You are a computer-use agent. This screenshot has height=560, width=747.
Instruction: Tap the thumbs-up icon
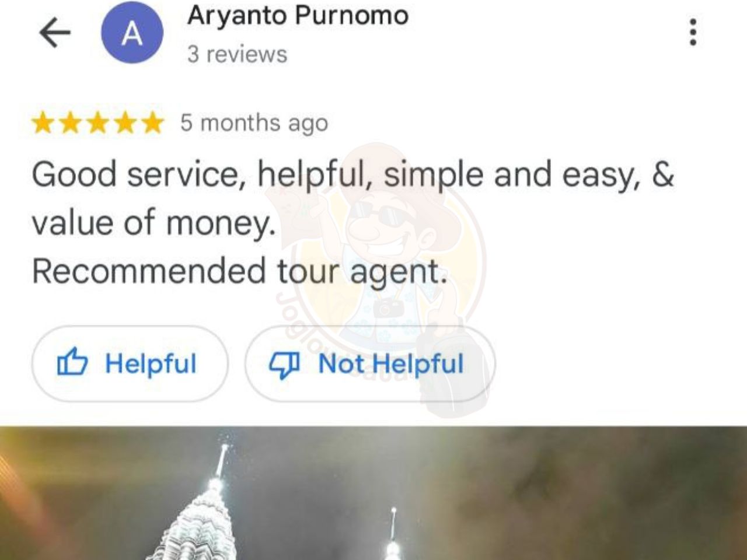72,363
